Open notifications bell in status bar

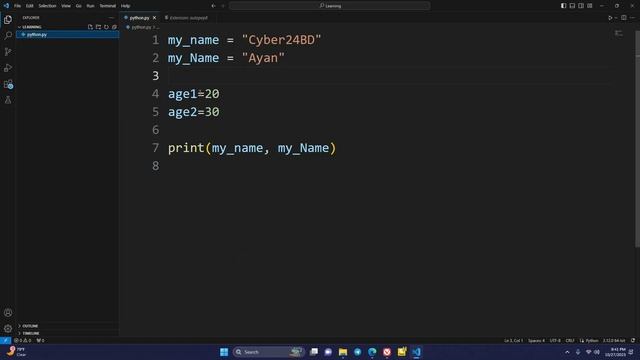(x=633, y=340)
